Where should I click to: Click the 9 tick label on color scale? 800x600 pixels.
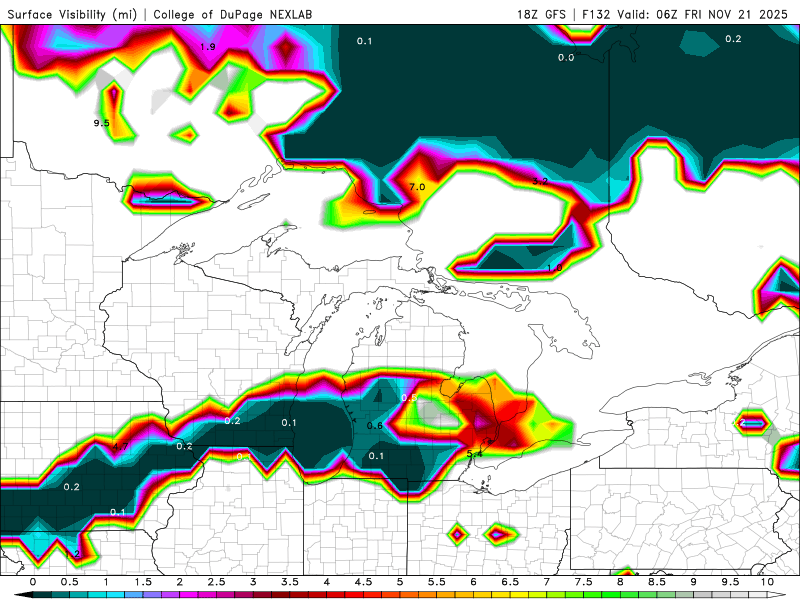point(693,582)
